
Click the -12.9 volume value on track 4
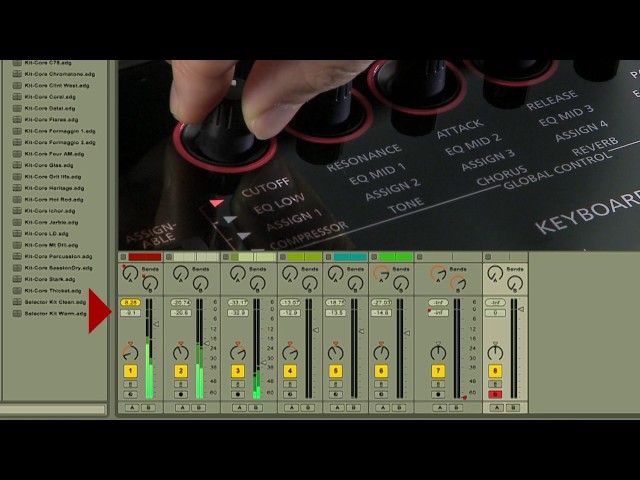(x=290, y=313)
